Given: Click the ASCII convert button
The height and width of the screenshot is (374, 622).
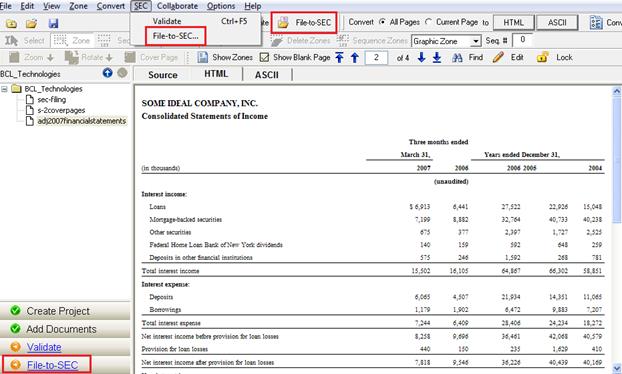Looking at the screenshot, I should pyautogui.click(x=557, y=23).
